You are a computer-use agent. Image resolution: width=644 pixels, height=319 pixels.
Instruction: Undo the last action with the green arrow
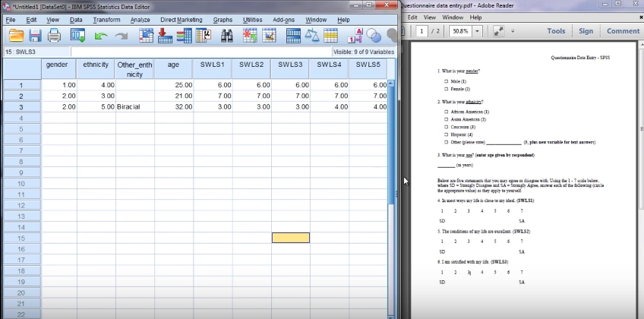(101, 36)
